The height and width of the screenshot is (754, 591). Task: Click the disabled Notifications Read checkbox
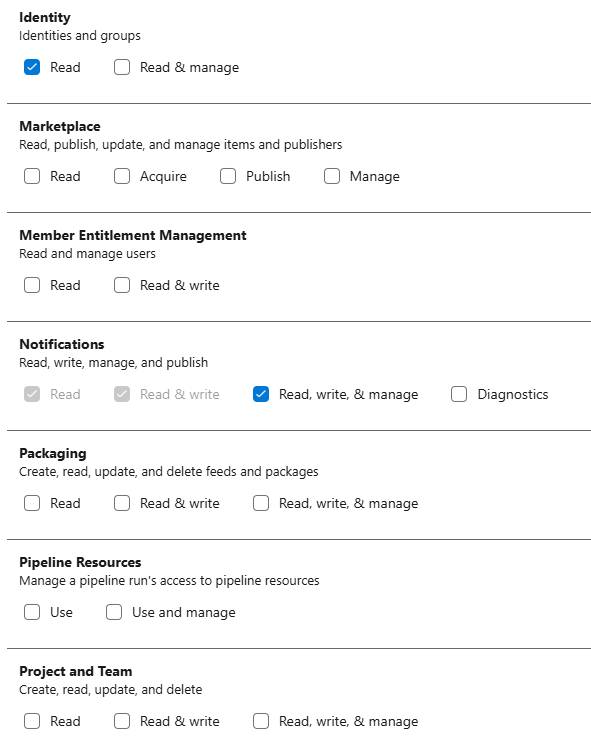(32, 394)
